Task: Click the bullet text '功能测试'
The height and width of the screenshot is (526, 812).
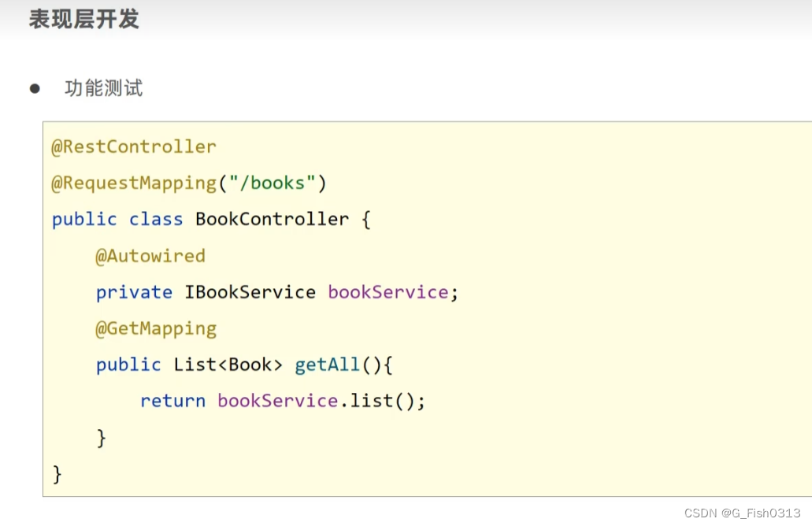Action: [x=104, y=88]
